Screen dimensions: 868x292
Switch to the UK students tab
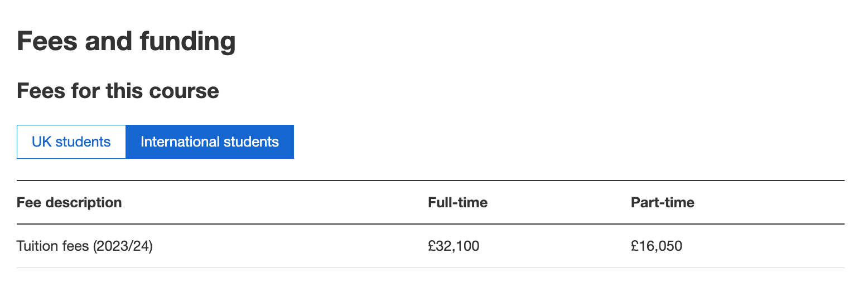(71, 142)
